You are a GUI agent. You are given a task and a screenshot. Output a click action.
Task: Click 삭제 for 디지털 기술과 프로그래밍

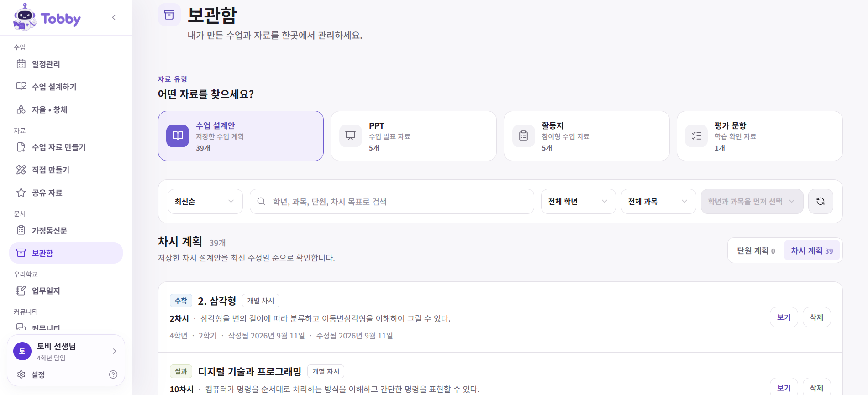pos(816,387)
